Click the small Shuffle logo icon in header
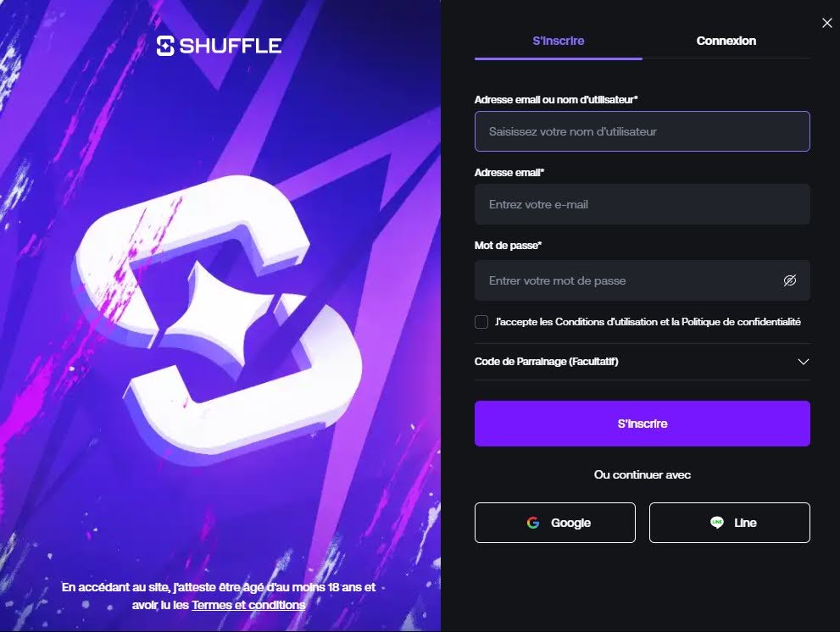 165,46
